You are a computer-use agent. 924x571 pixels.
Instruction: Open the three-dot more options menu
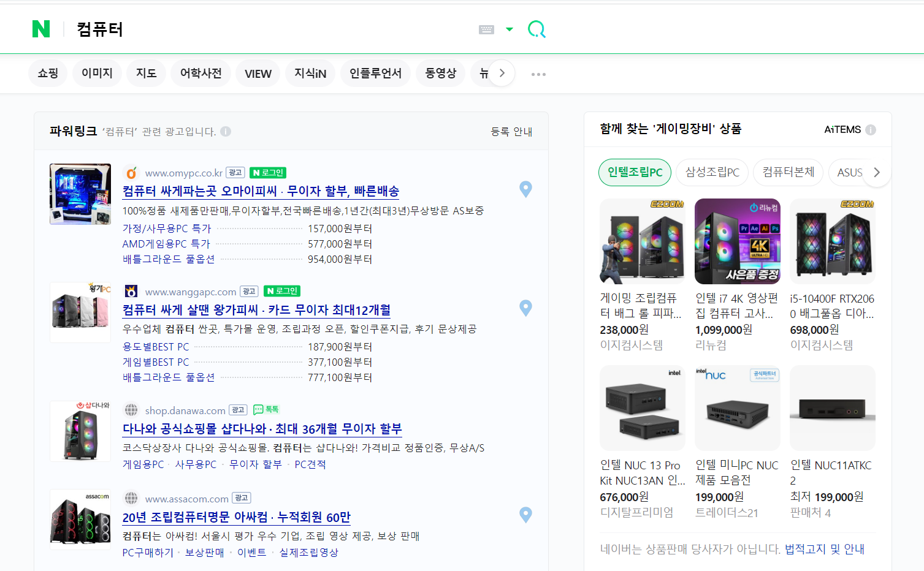[538, 74]
